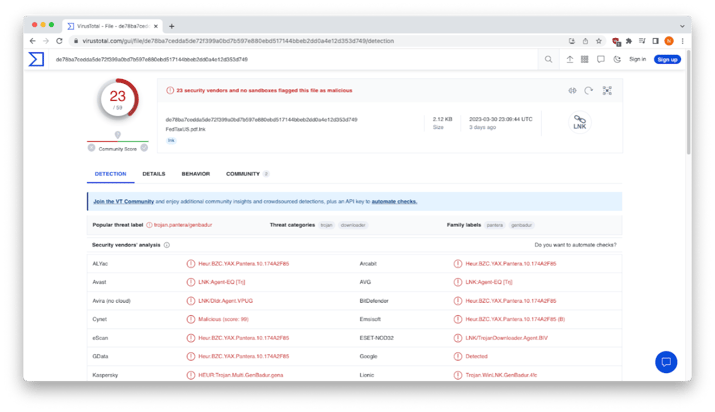The height and width of the screenshot is (412, 715).
Task: Open the chat support bubble
Action: [666, 362]
